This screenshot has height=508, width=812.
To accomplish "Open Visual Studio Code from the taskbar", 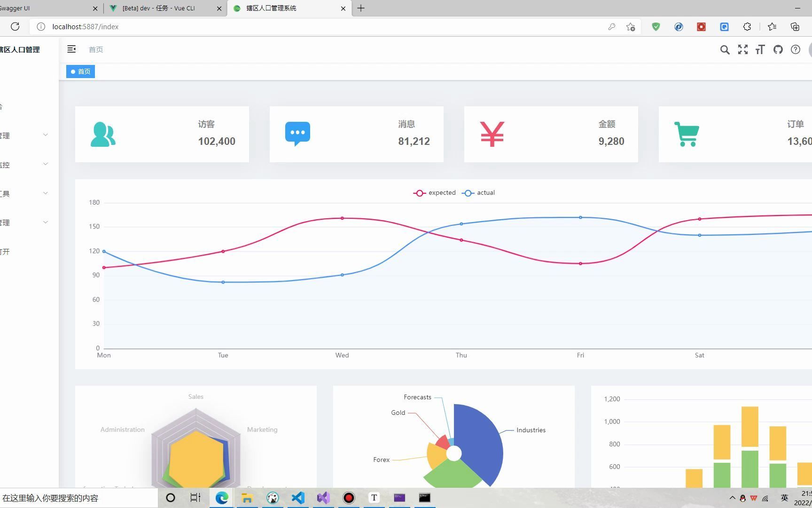I will tap(298, 498).
